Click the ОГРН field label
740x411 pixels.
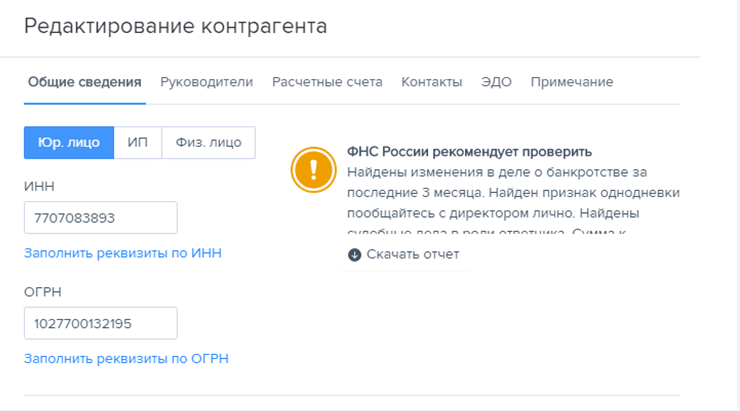[42, 292]
